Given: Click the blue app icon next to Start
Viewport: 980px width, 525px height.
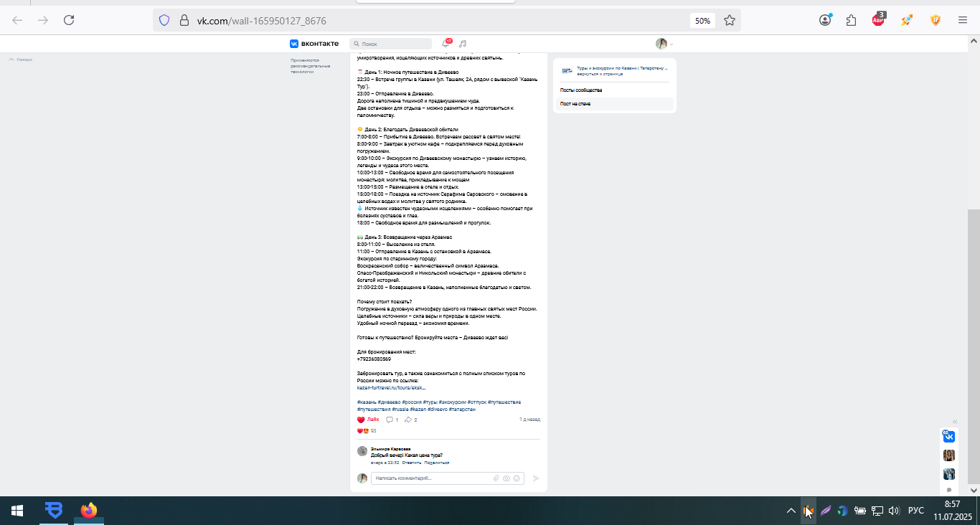Looking at the screenshot, I should tap(53, 511).
